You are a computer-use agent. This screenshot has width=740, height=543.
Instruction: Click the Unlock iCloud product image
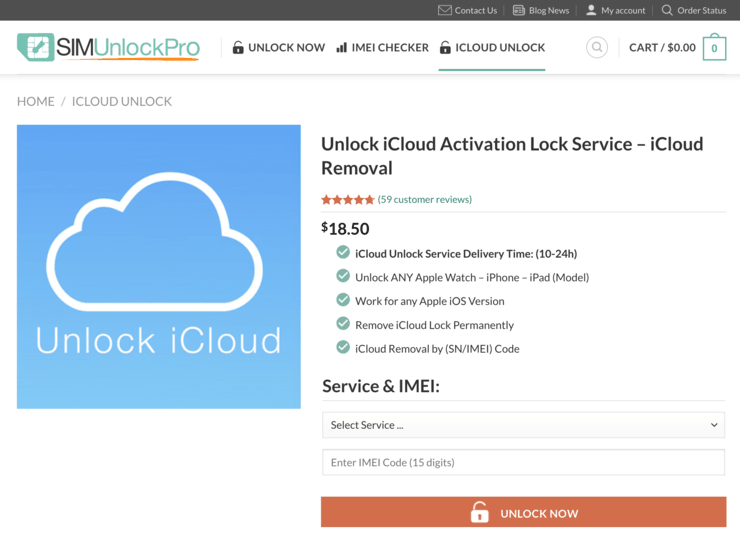[159, 266]
